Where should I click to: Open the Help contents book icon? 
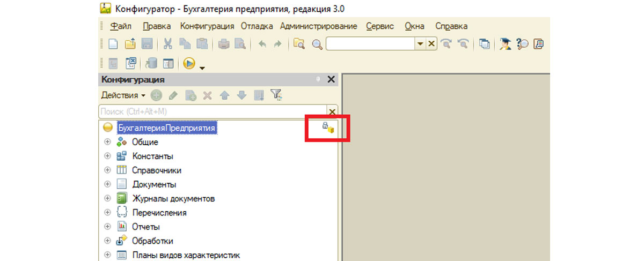tap(539, 44)
